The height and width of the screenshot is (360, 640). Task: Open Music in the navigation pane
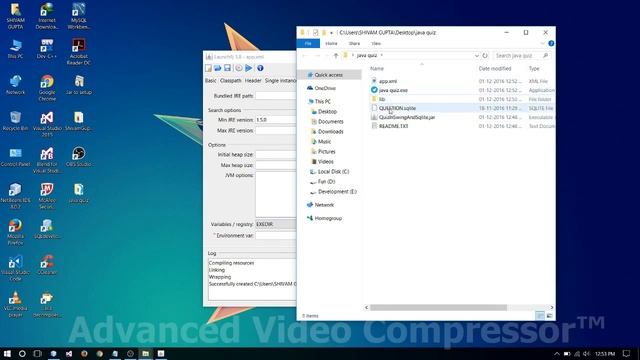tap(324, 142)
